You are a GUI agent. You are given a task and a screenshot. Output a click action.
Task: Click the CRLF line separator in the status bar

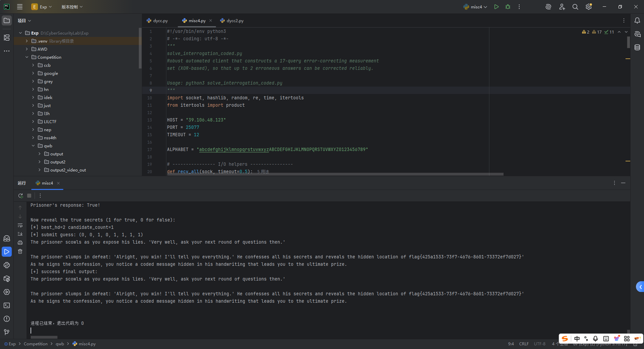pyautogui.click(x=524, y=344)
